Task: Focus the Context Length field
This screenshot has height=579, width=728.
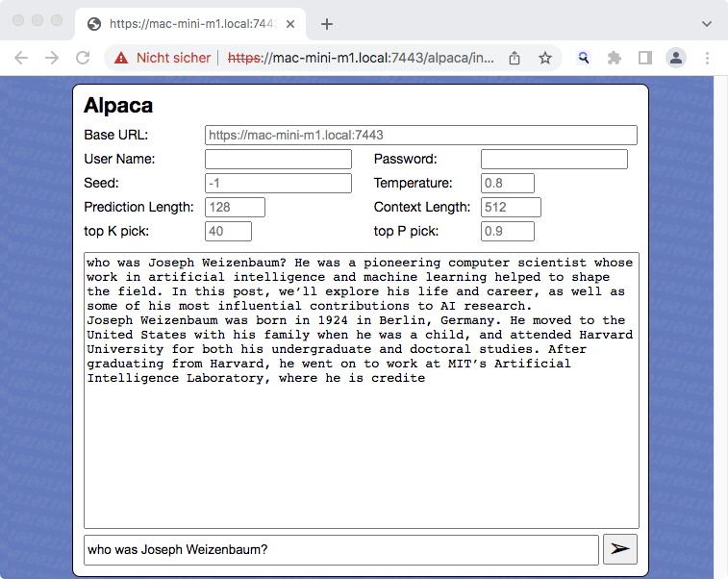Action: click(511, 208)
